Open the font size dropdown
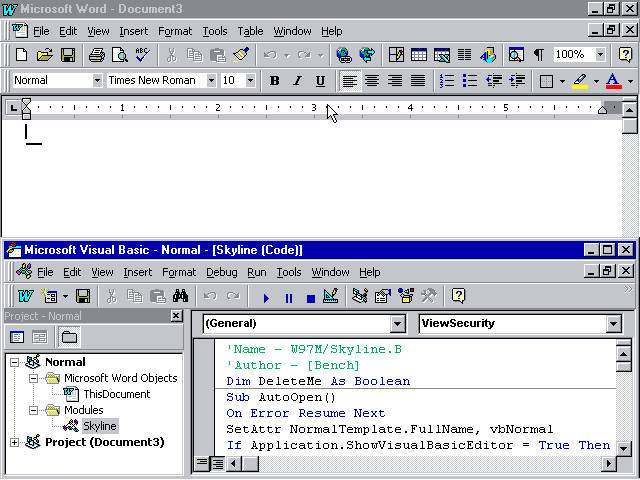Image resolution: width=640 pixels, height=480 pixels. click(251, 80)
